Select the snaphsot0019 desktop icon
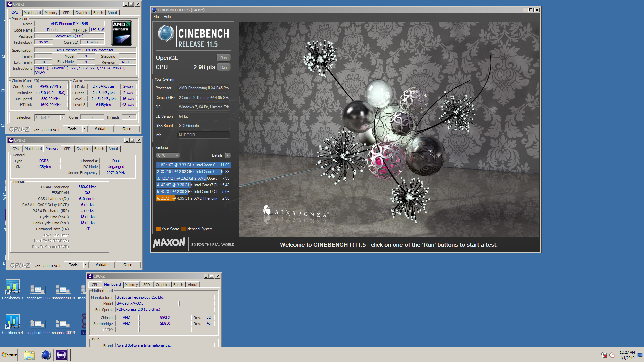The width and height of the screenshot is (644, 362). (x=63, y=326)
